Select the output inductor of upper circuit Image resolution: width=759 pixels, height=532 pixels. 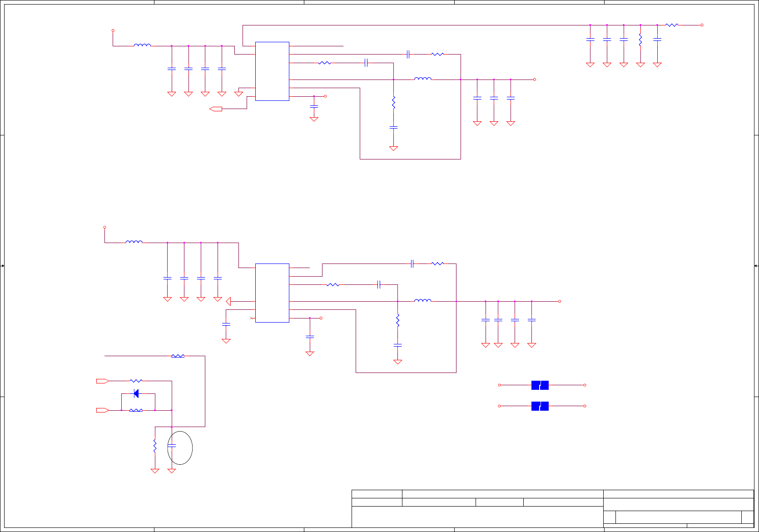423,79
